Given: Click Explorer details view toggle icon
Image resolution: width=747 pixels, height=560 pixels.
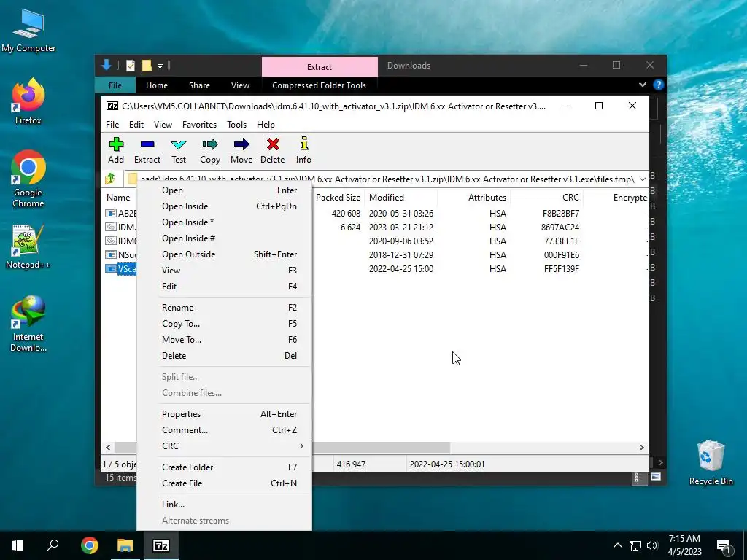Looking at the screenshot, I should tap(636, 478).
